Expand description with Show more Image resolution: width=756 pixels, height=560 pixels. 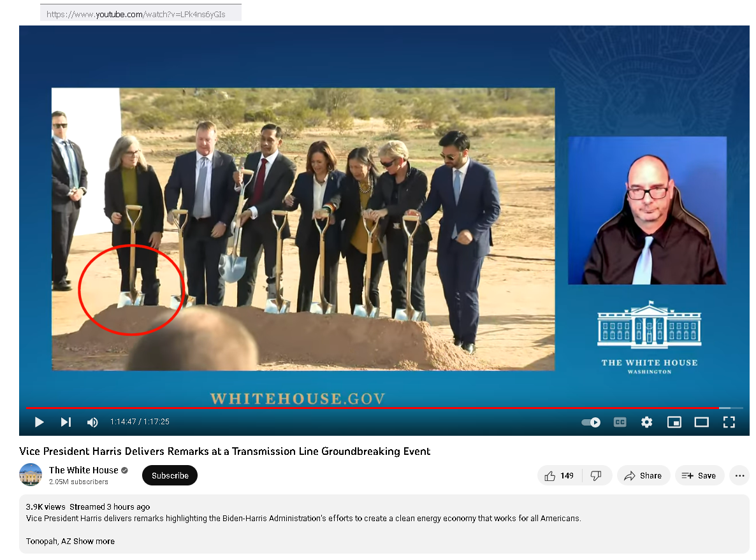(x=94, y=541)
